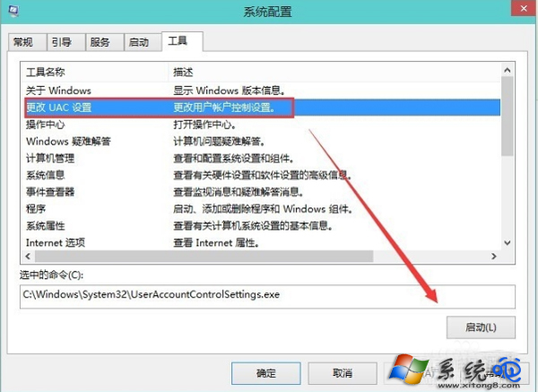Click the scroll up arrow in tools list
This screenshot has width=538, height=392.
[x=508, y=70]
